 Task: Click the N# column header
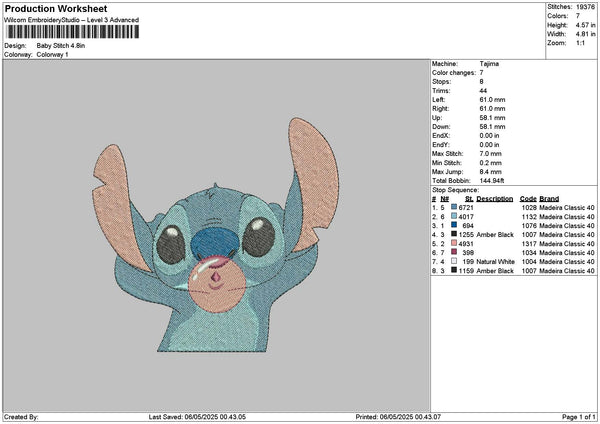(x=444, y=198)
